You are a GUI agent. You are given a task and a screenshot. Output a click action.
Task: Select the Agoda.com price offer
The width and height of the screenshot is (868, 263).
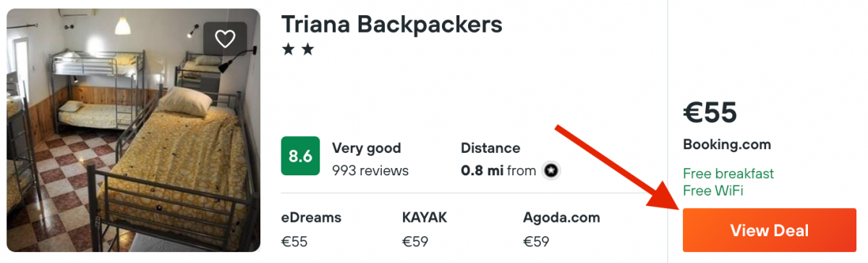click(x=561, y=230)
